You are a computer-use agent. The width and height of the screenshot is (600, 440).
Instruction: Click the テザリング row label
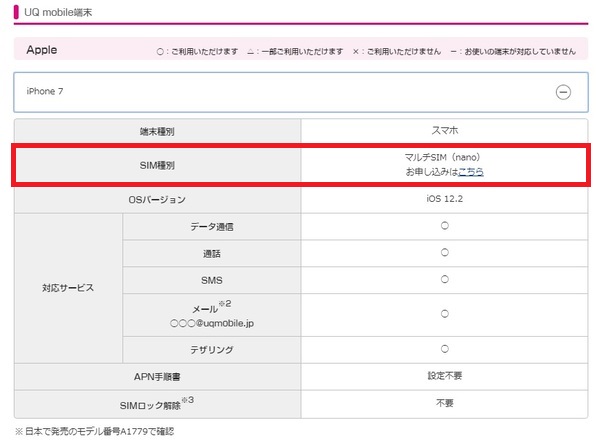point(212,350)
